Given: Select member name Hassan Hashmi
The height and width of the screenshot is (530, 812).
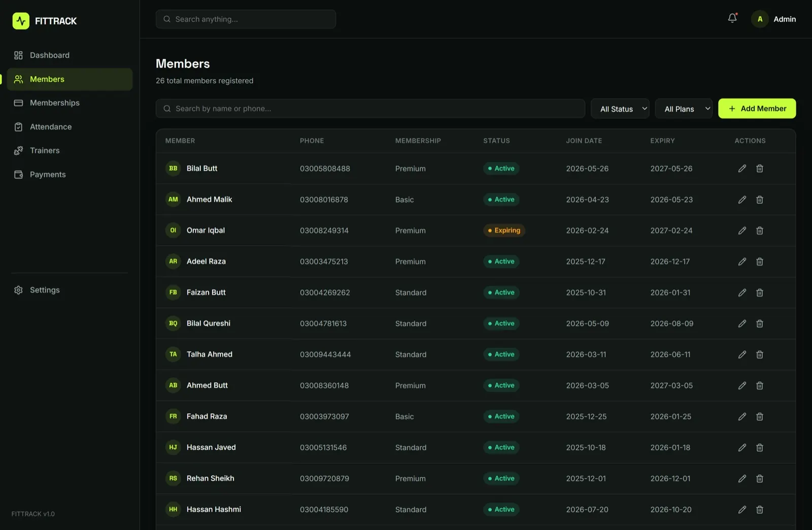Looking at the screenshot, I should (214, 509).
